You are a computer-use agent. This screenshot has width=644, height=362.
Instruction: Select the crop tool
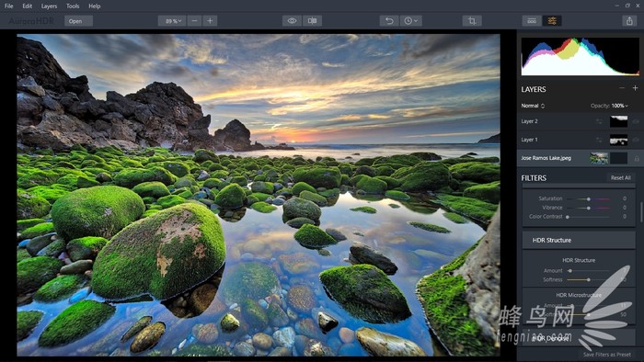coord(472,21)
